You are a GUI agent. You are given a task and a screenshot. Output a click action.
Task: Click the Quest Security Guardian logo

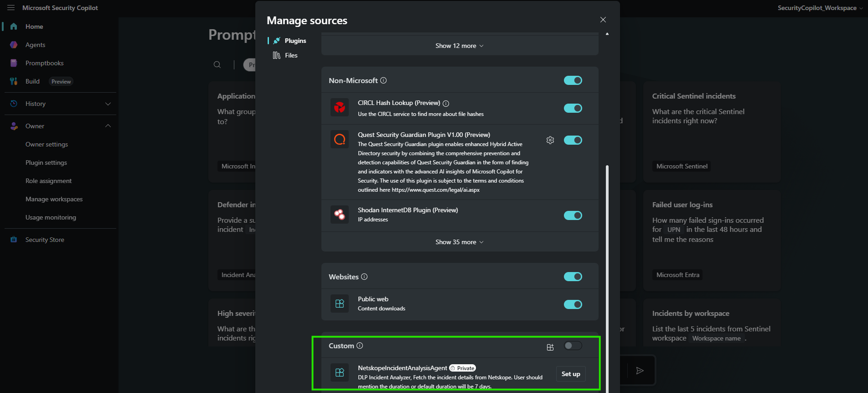pyautogui.click(x=340, y=139)
